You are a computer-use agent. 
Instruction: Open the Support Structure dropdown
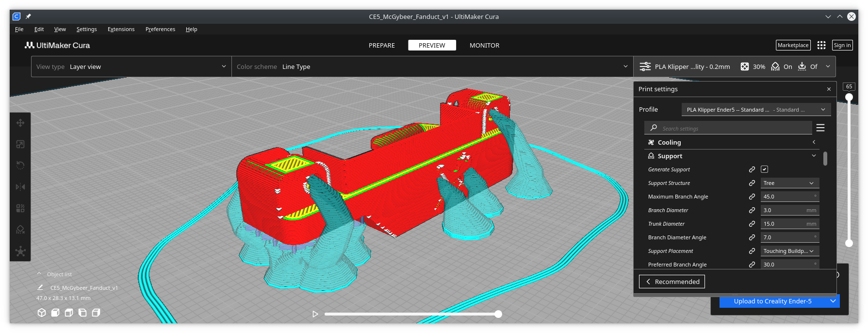coord(789,183)
